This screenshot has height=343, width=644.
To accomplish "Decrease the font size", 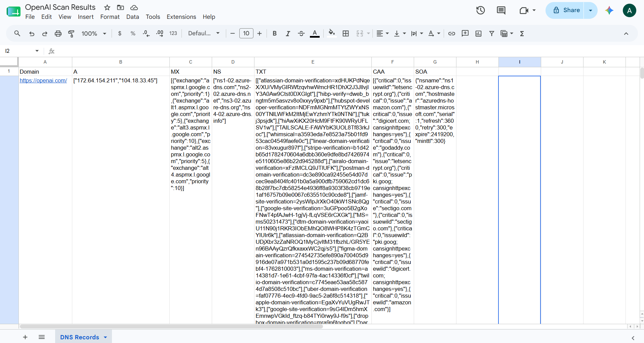I will [x=232, y=33].
